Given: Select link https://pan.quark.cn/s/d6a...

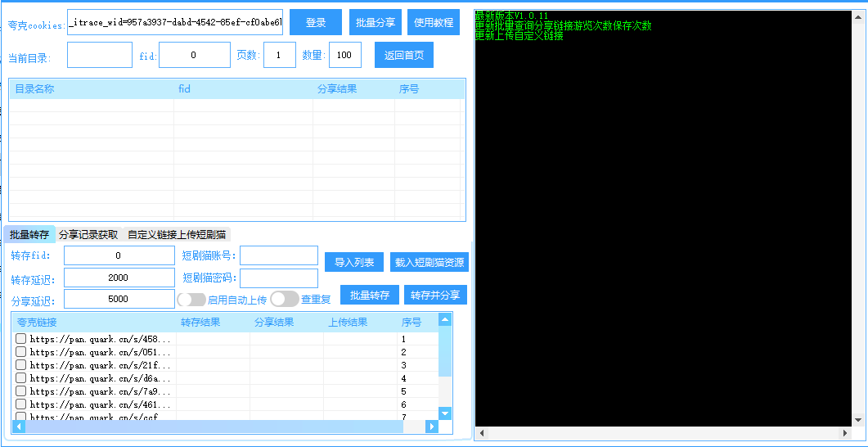Looking at the screenshot, I should click(100, 378).
